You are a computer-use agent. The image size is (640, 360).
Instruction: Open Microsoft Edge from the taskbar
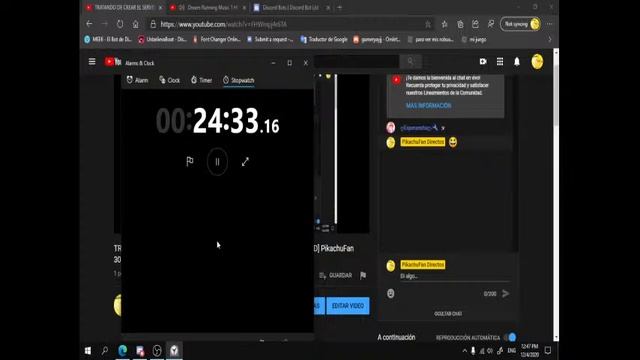122,351
